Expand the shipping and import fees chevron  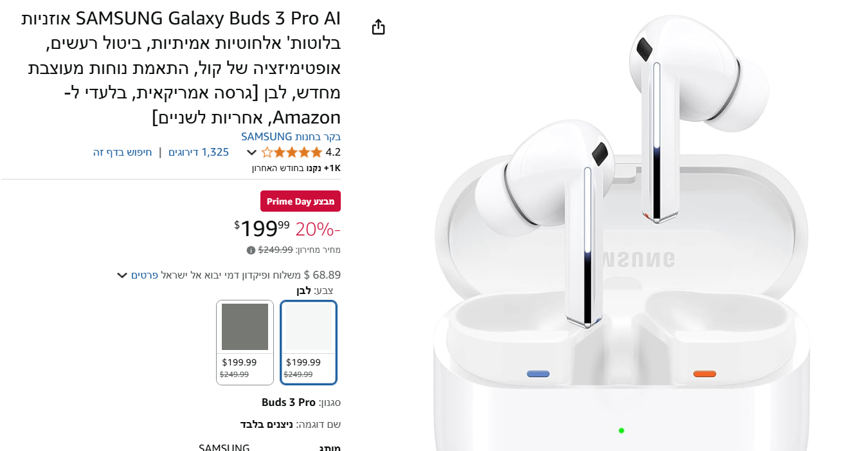pos(122,275)
